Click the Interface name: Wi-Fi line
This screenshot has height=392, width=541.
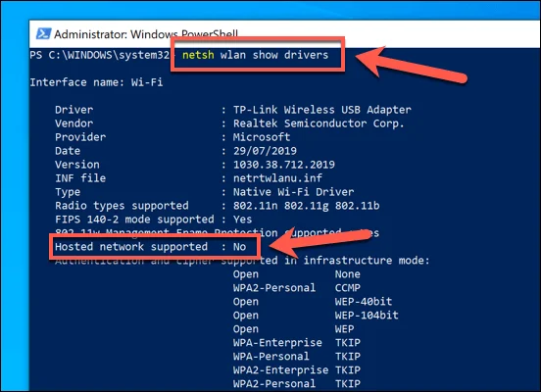tap(96, 82)
